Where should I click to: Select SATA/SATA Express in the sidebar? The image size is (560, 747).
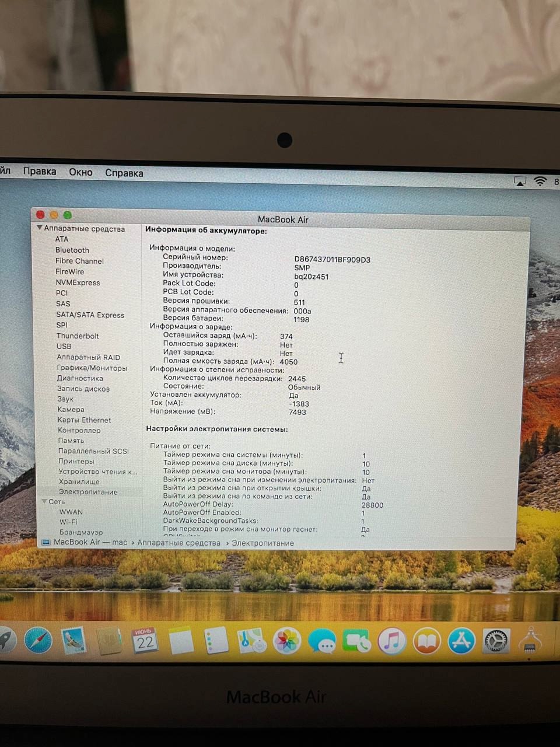pos(90,315)
